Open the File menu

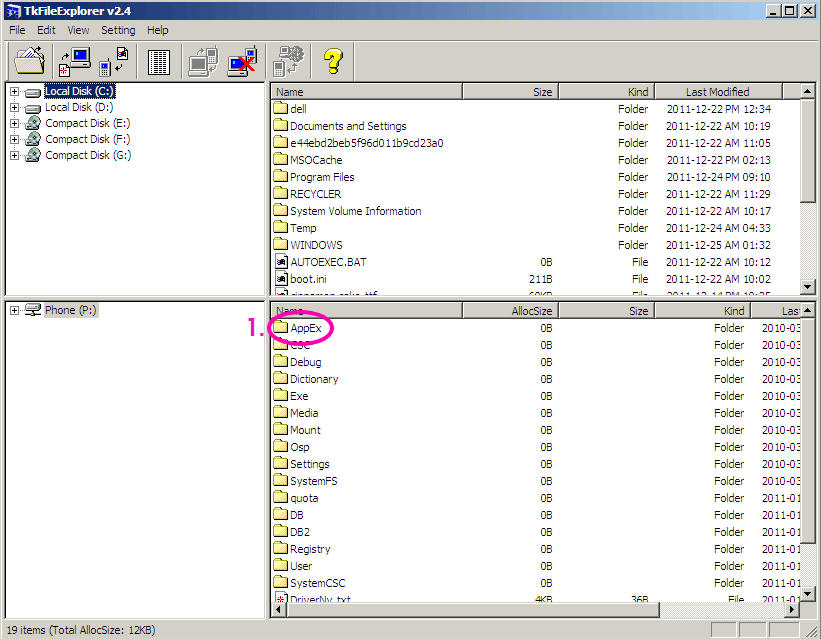pos(17,30)
